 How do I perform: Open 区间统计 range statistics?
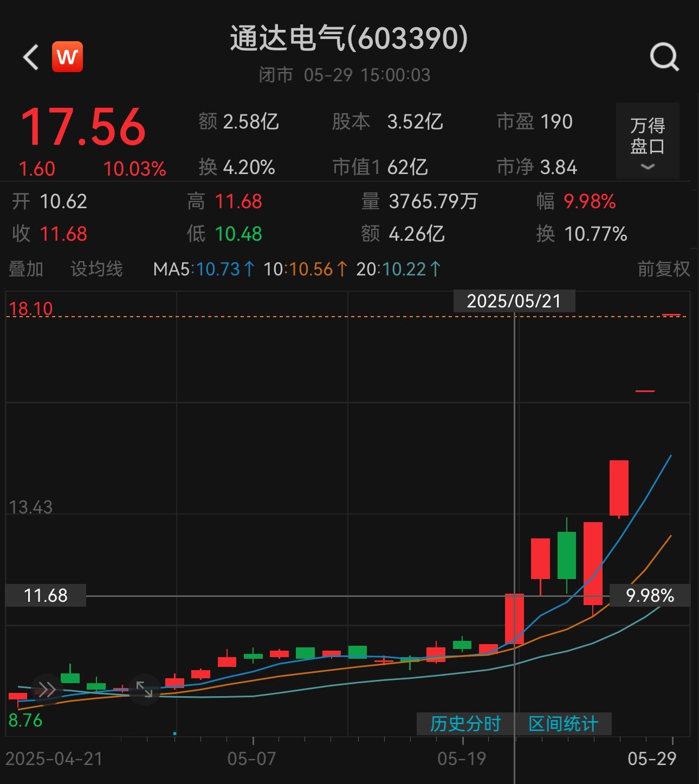[564, 724]
